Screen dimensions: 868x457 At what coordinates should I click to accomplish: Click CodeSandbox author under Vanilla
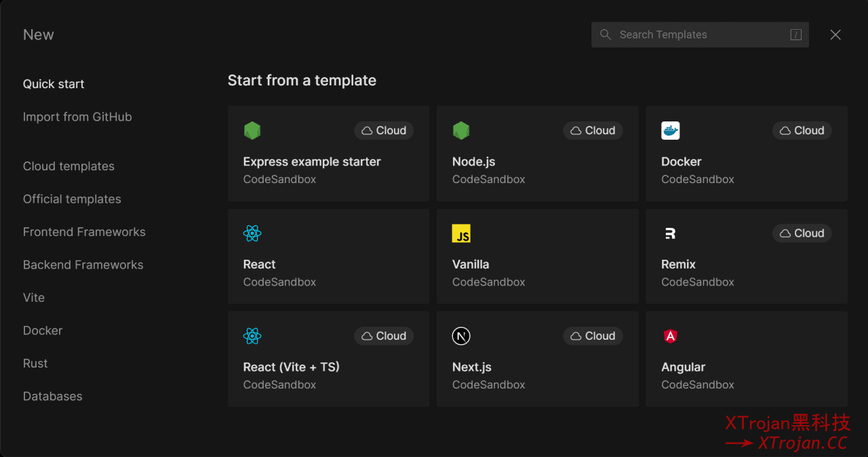[x=489, y=282]
